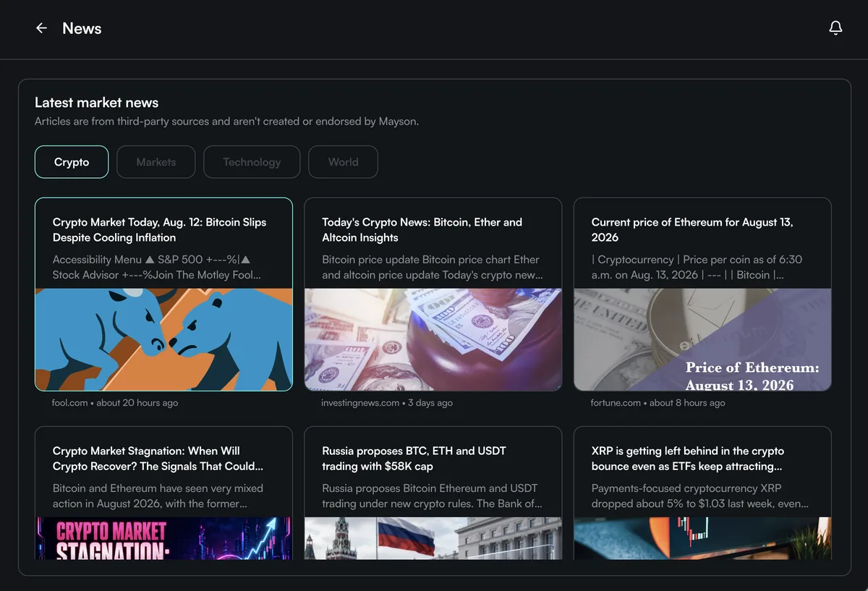Click the 'Accessibility Menu ▲ S&P 500' snippet
Screen dimensions: 868x591
coord(157,267)
